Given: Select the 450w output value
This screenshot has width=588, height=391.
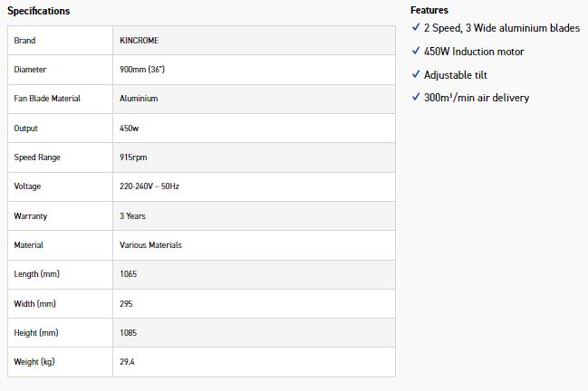Looking at the screenshot, I should [x=129, y=129].
